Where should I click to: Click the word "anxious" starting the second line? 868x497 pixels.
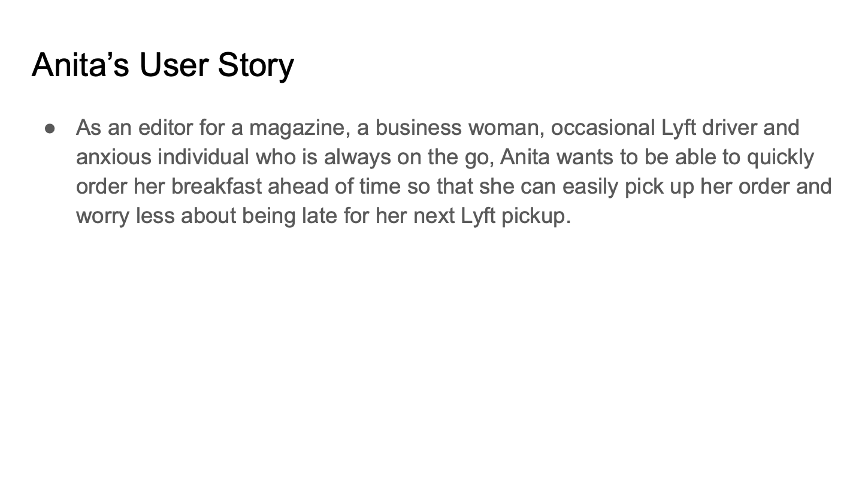[114, 157]
